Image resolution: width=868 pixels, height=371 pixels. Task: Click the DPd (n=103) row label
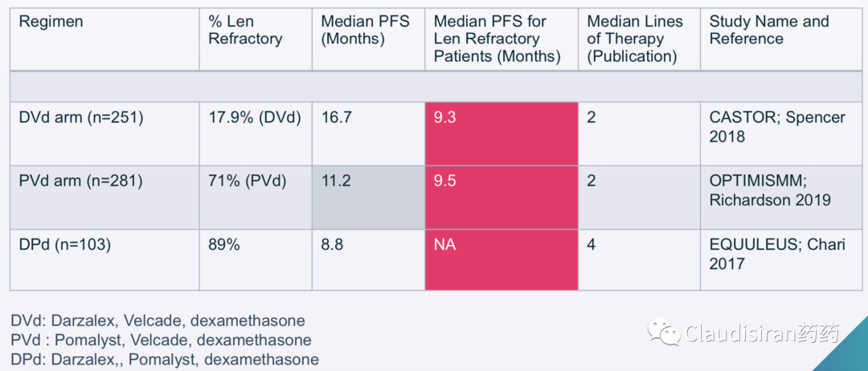coord(104,259)
